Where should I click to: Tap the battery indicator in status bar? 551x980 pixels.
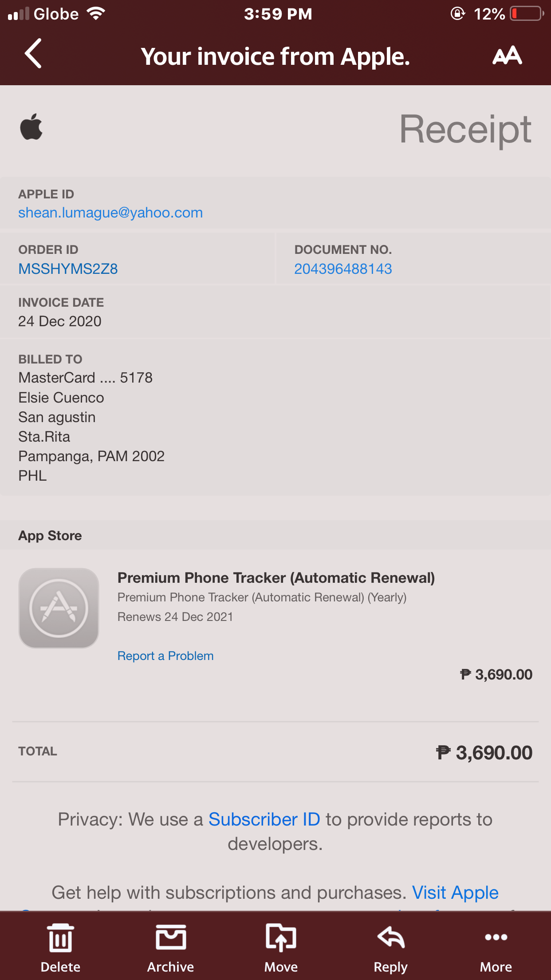[x=527, y=14]
